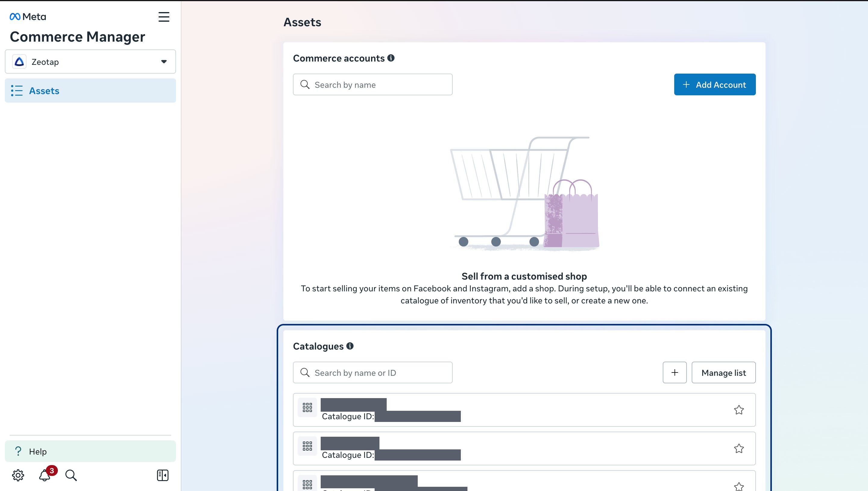Click the Zeotap account logo icon
868x491 pixels.
19,62
